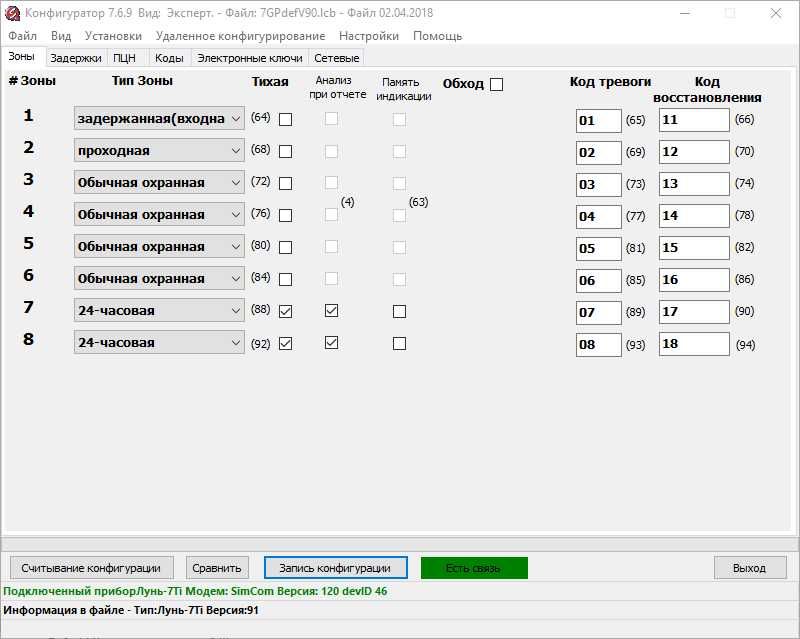Uncheck Тихая for zone 7

[286, 311]
